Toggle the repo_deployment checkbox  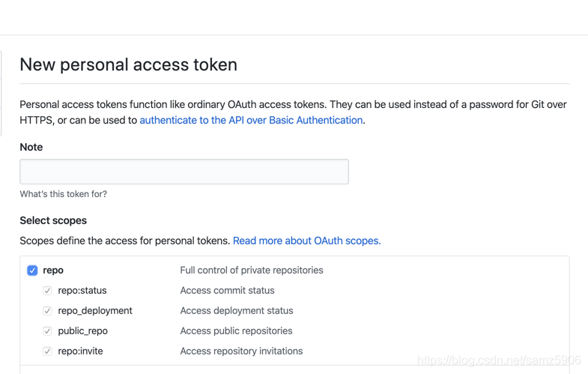point(47,311)
